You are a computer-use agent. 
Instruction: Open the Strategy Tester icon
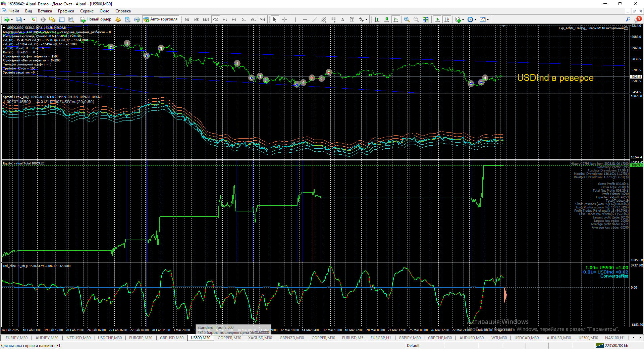[x=71, y=19]
